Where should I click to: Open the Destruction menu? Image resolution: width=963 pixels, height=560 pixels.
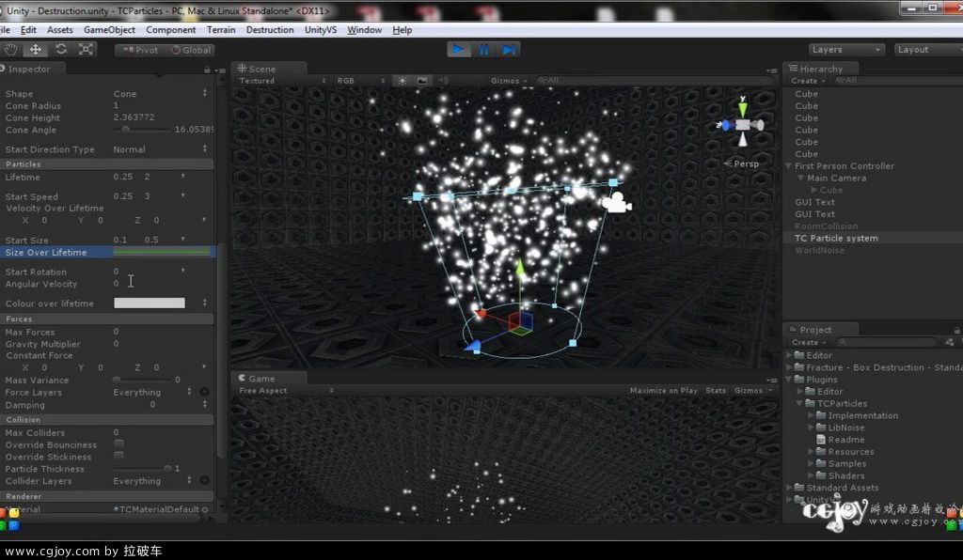tap(270, 29)
